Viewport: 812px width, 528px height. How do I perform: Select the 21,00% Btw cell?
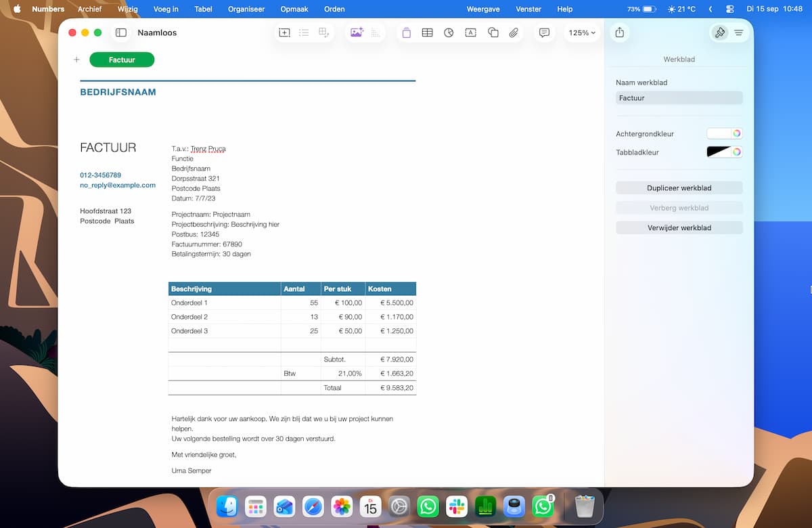click(343, 373)
